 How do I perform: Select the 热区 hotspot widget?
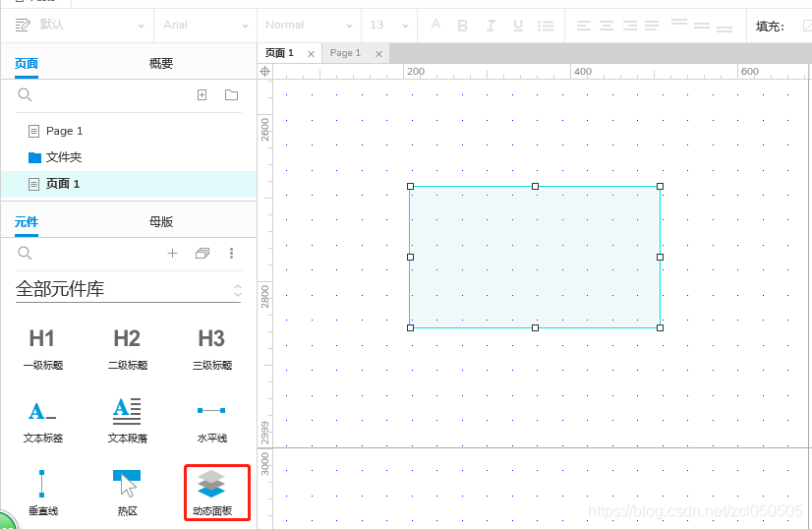pyautogui.click(x=128, y=493)
